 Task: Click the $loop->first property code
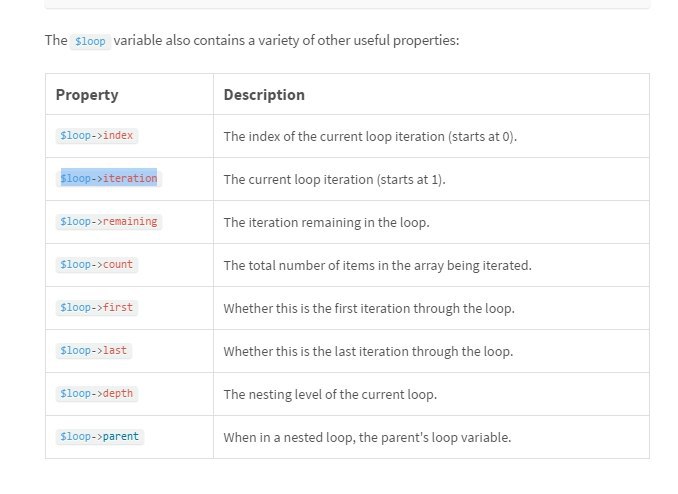[96, 308]
